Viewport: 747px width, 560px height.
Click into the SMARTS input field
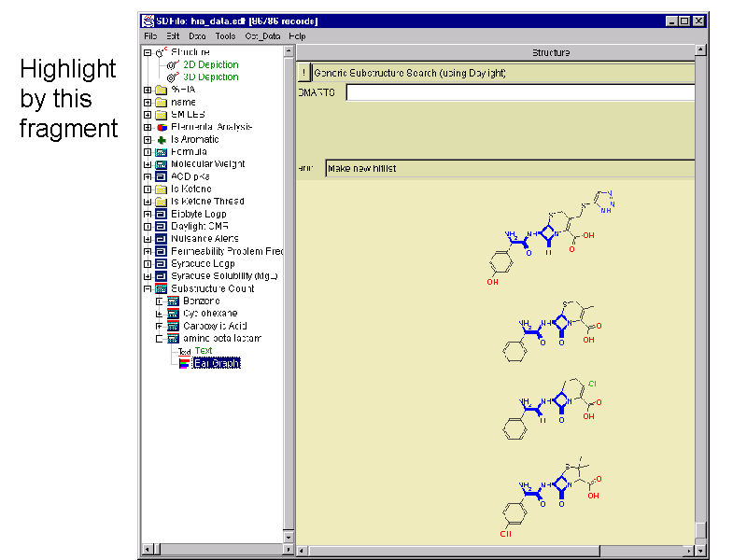coord(520,92)
